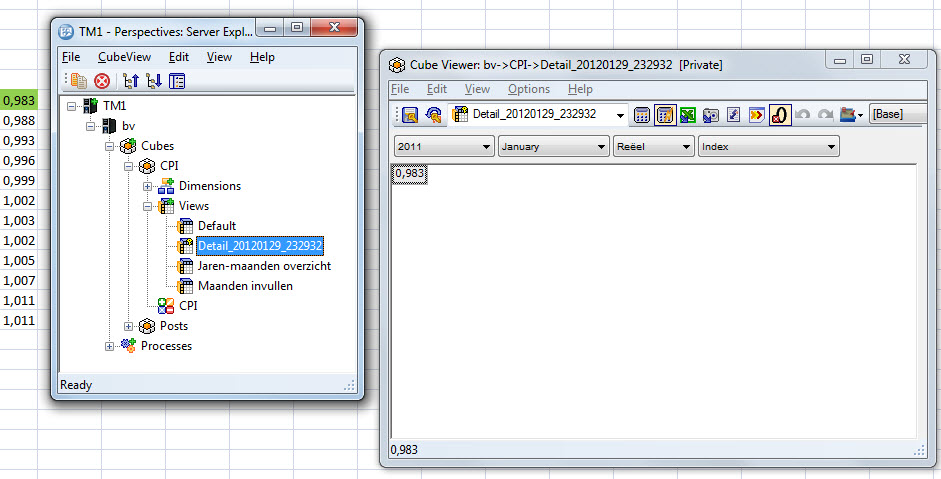Open the Detail_20120129_232932 view selector dropdown
The image size is (941, 479).
pyautogui.click(x=621, y=115)
